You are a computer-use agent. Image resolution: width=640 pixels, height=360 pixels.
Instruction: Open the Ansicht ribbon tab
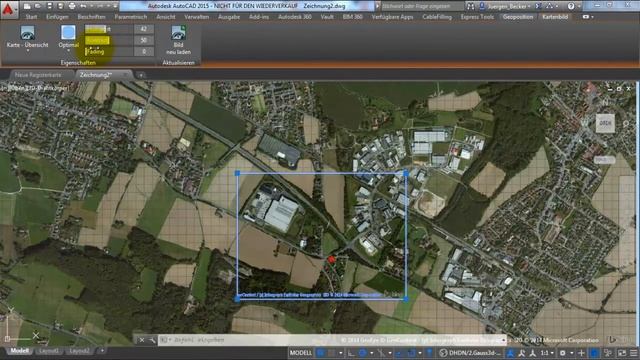pos(166,17)
